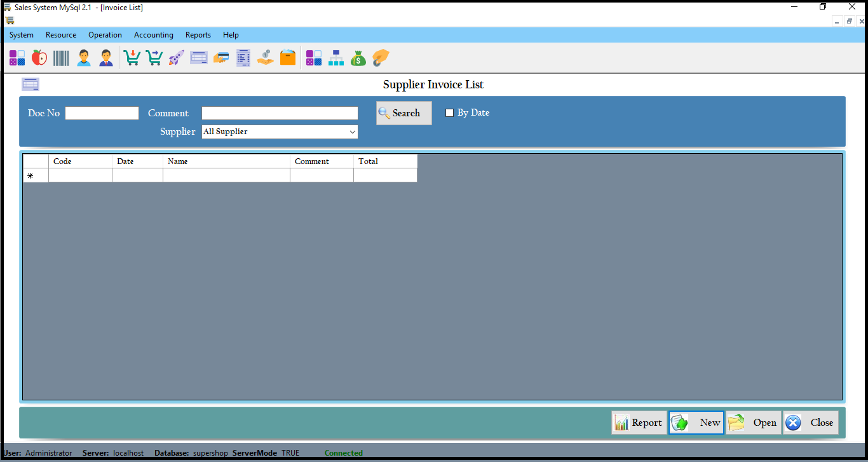Expand the All Supplier dropdown

pos(352,132)
